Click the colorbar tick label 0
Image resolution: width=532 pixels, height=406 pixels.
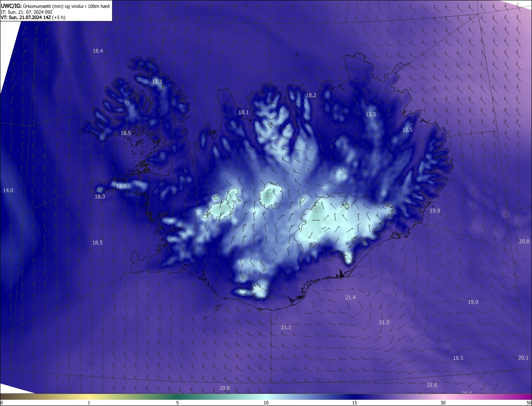pyautogui.click(x=2, y=403)
